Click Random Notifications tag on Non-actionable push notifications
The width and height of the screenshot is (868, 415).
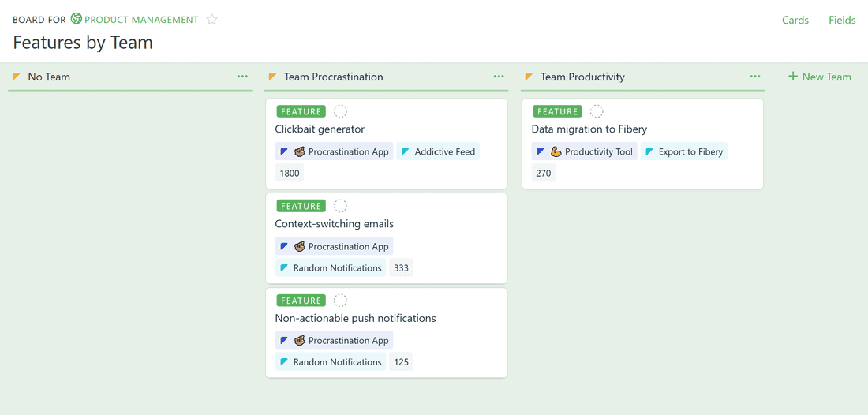coord(331,362)
